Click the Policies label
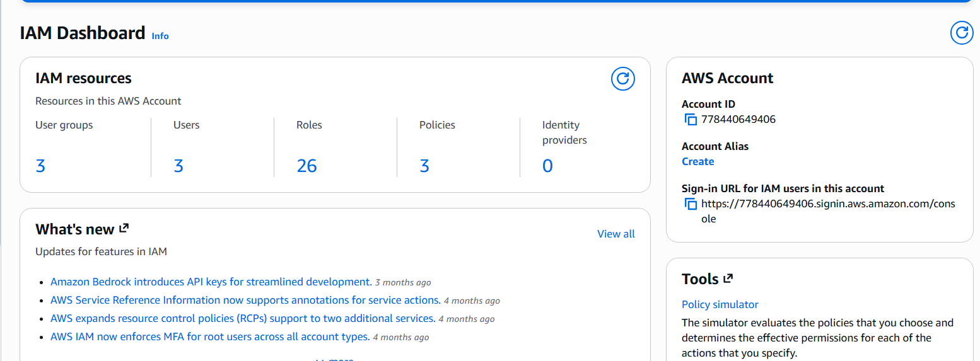Screen dimensions: 980x361 [x=437, y=125]
